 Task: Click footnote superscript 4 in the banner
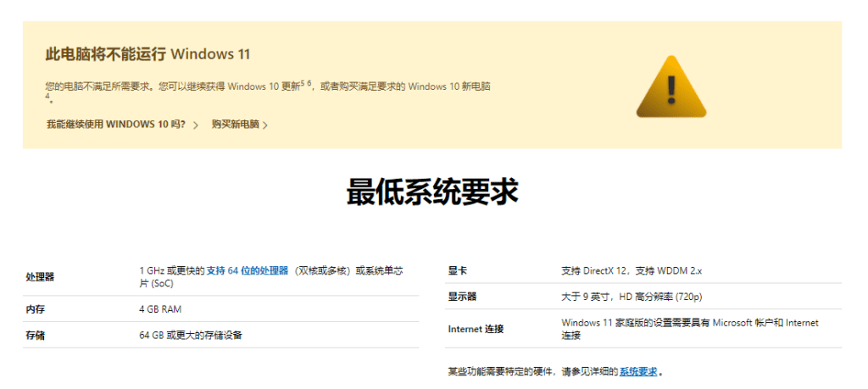47,97
